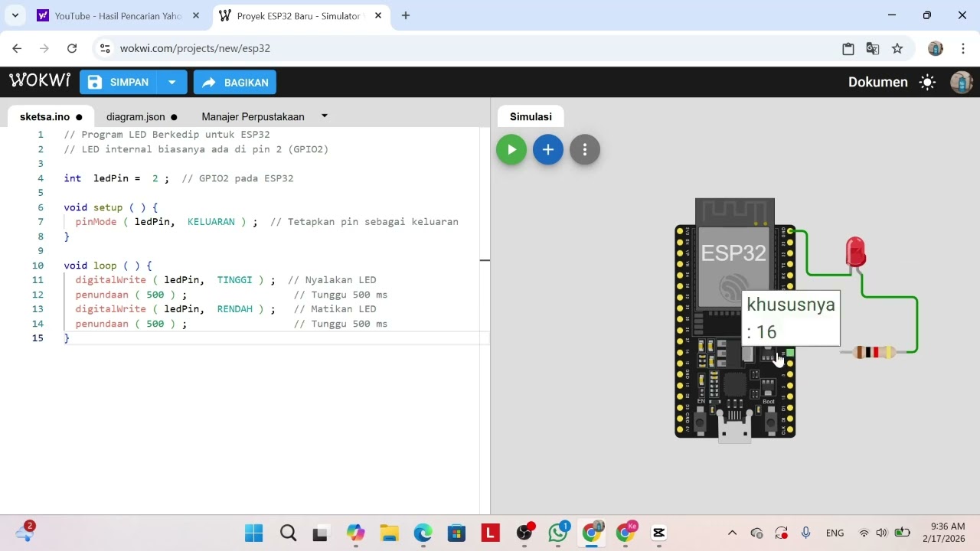Toggle light/dark theme sun icon
Screen dimensions: 980x551
(927, 82)
